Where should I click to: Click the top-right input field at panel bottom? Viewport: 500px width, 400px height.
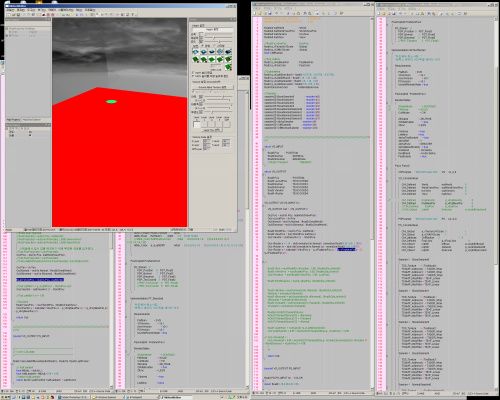(x=226, y=141)
